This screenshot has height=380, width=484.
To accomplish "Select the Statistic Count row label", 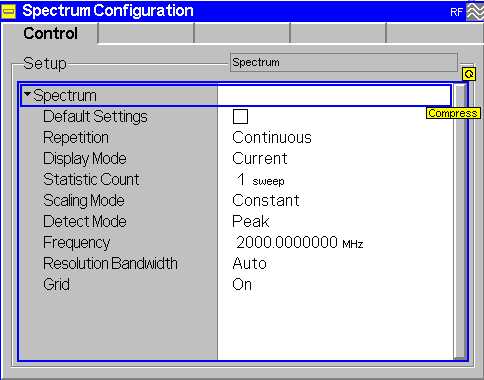I will pos(91,180).
